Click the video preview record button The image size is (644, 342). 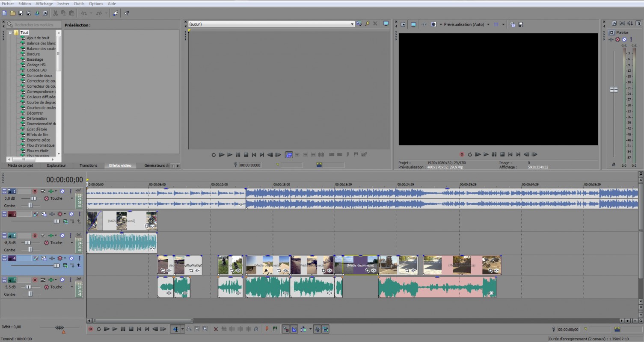(462, 154)
